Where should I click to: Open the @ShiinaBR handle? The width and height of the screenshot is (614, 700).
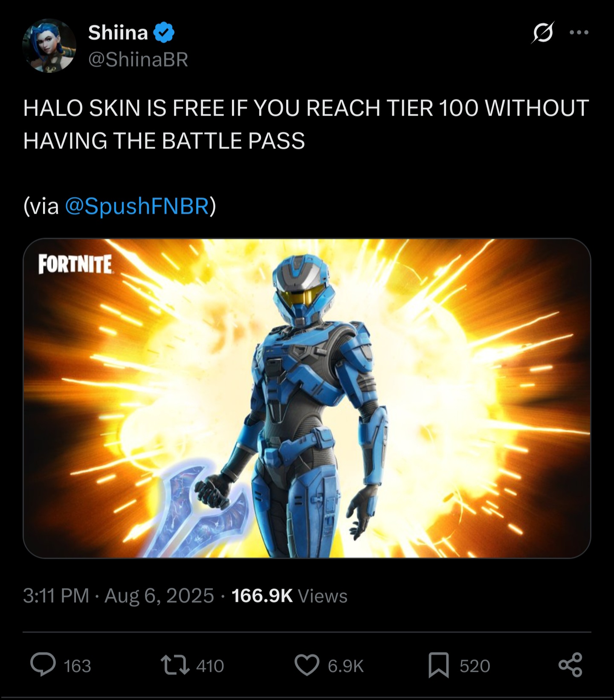[138, 60]
